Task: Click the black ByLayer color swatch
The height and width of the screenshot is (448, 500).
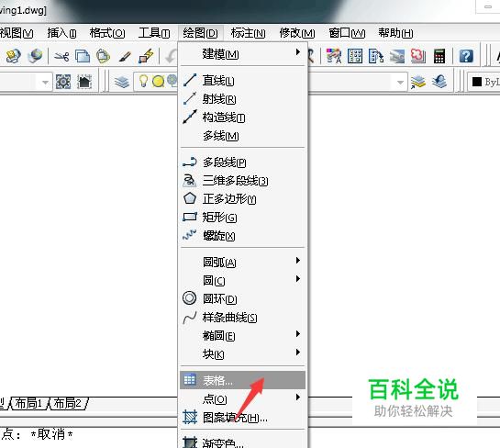Action: pyautogui.click(x=477, y=82)
